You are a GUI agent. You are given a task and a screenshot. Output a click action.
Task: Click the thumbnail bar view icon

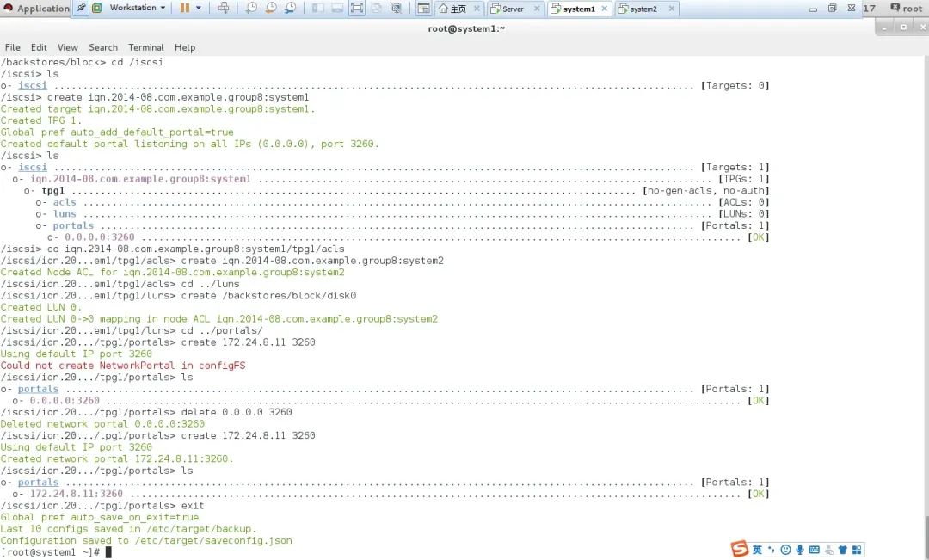click(x=337, y=8)
